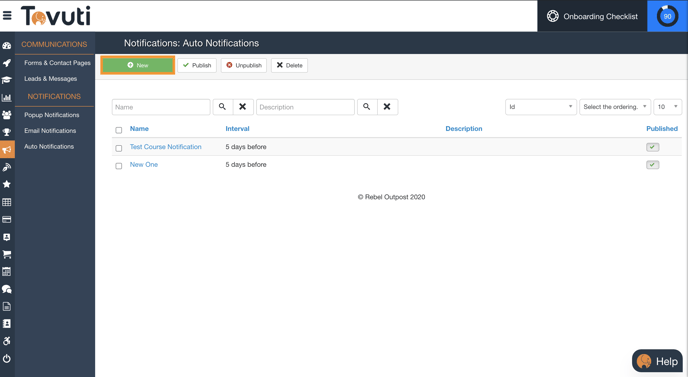Click the NOTIFICATIONS section heading
The height and width of the screenshot is (377, 688).
[54, 96]
